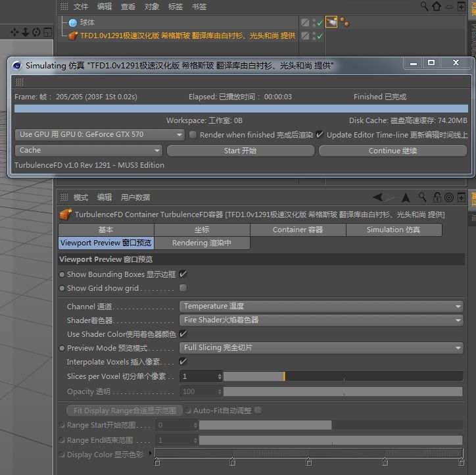This screenshot has width=476, height=475.
Task: Select the TFD1.0v1291 container object
Action: click(x=187, y=36)
